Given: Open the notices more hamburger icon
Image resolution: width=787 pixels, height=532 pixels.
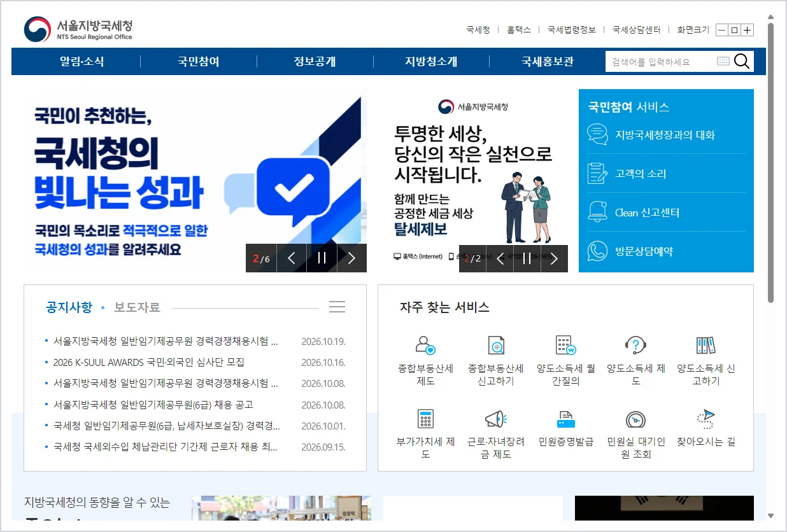Looking at the screenshot, I should (337, 307).
